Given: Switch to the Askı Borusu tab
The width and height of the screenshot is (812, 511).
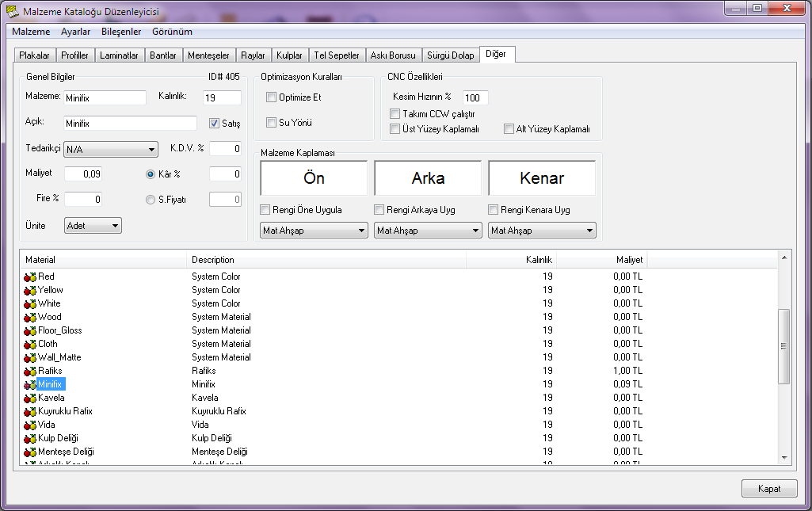Looking at the screenshot, I should (393, 55).
